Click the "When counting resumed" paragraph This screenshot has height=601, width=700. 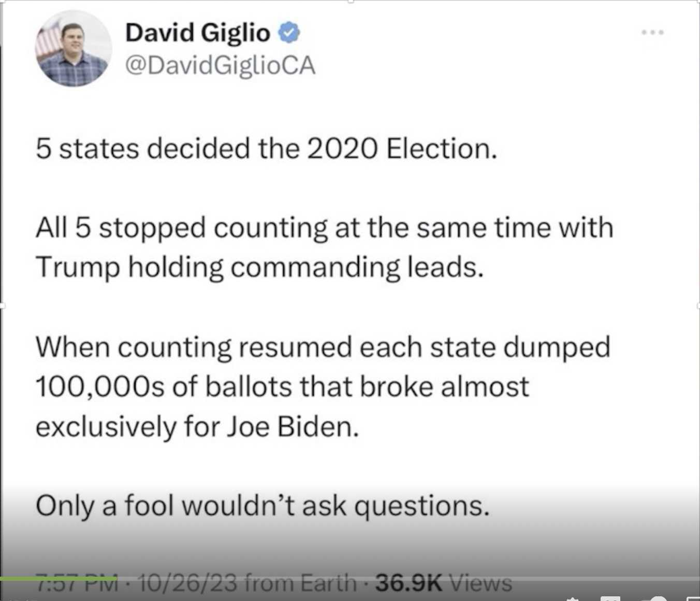coord(322,386)
